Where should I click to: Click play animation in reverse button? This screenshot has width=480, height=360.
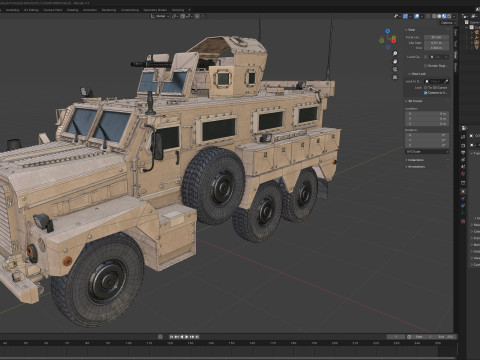pos(182,337)
